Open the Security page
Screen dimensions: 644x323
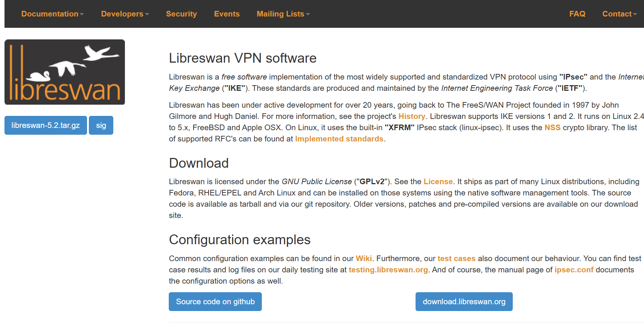(x=182, y=14)
